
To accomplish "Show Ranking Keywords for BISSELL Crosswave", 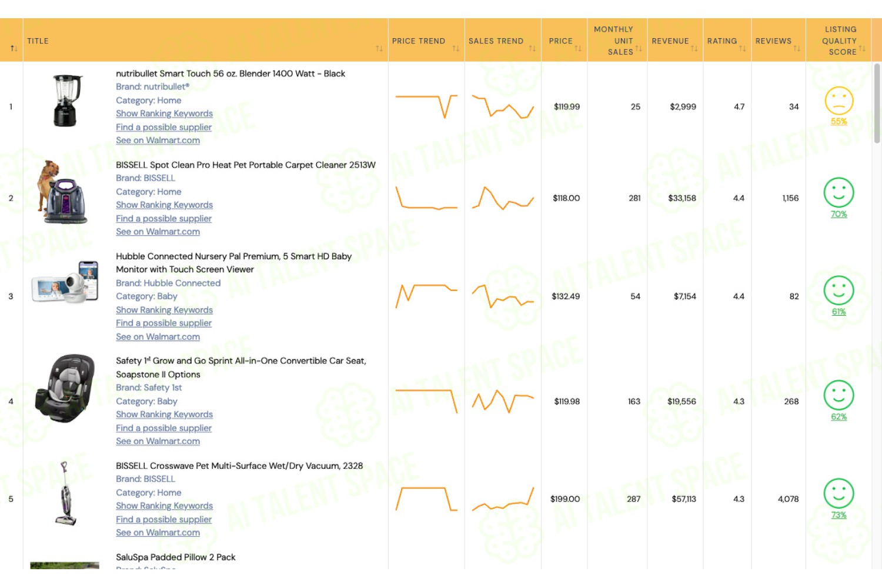I will click(164, 506).
